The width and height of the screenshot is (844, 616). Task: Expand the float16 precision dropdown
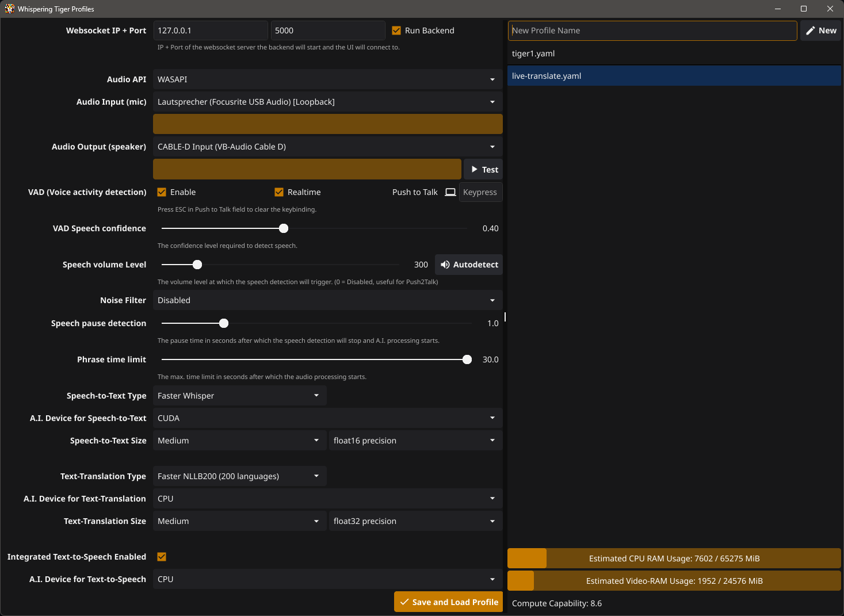point(415,441)
